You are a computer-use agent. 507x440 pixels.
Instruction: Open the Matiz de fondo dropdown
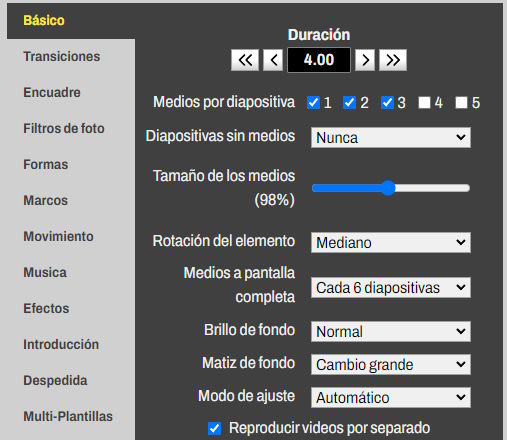tap(391, 364)
